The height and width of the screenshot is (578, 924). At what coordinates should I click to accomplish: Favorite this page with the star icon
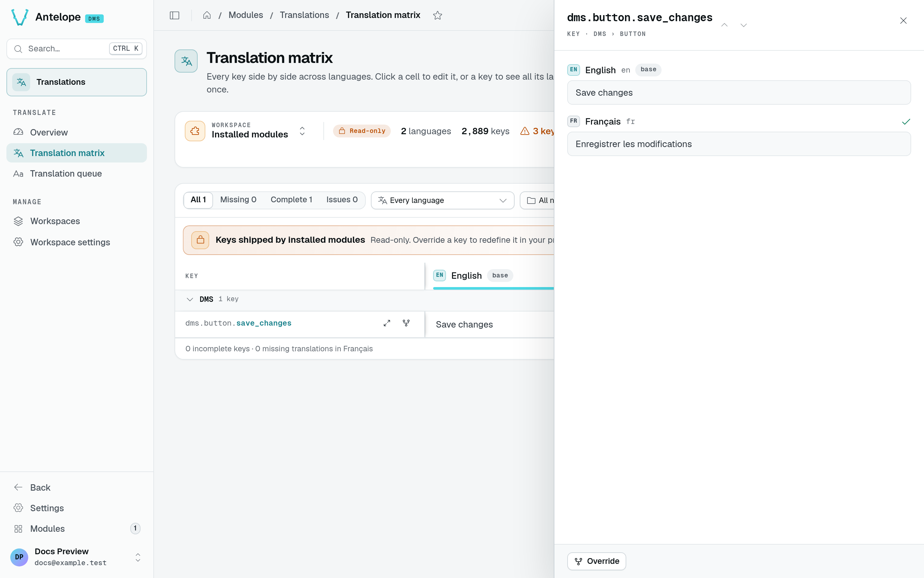click(x=438, y=15)
